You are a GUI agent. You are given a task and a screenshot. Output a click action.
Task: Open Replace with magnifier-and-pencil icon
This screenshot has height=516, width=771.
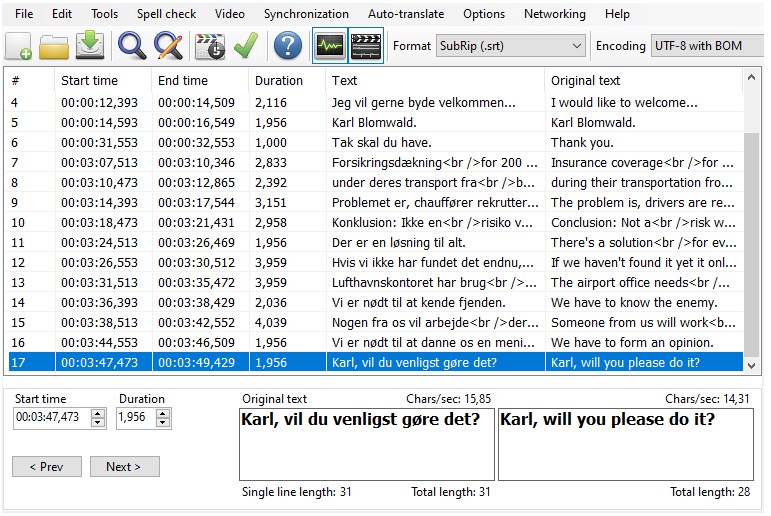click(168, 46)
